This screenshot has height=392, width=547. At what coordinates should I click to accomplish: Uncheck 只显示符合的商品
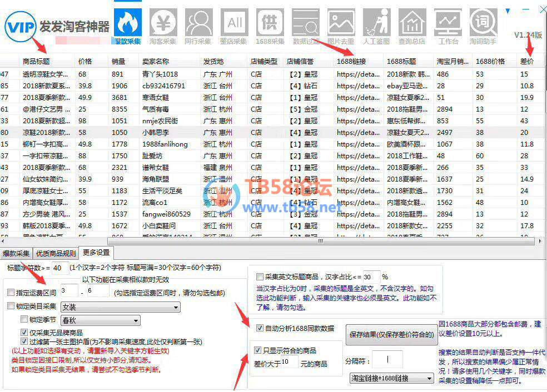(257, 350)
